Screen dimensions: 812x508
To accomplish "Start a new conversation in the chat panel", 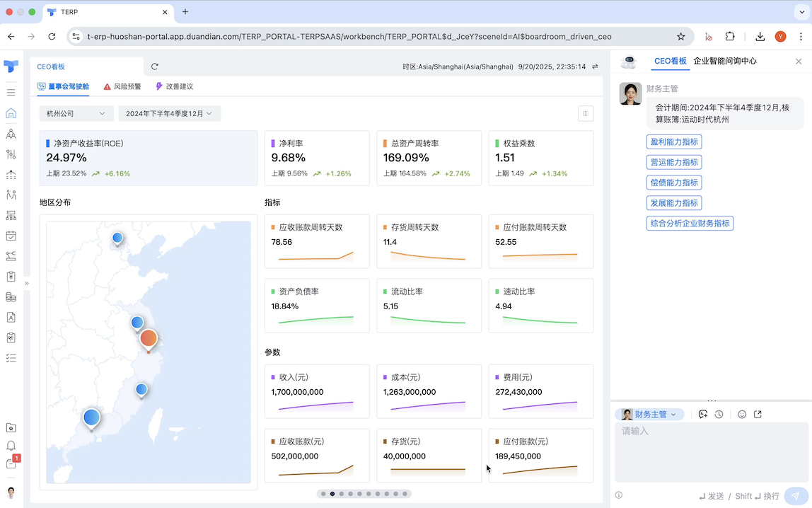I will coord(702,414).
